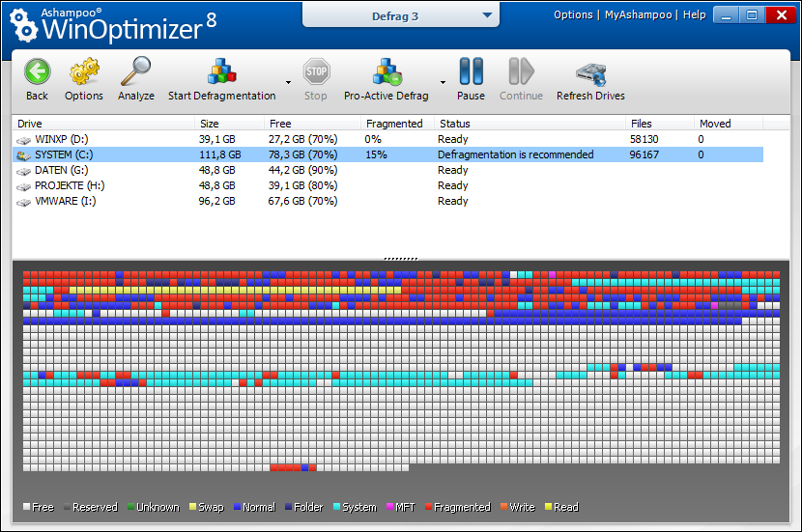The image size is (802, 532).
Task: Click the WinOptimizer gear logo
Action: click(x=23, y=25)
